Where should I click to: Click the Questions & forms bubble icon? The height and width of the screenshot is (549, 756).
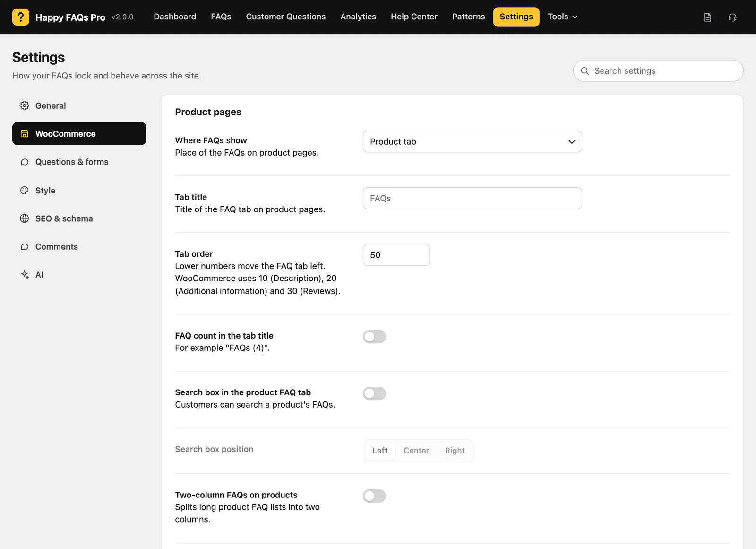[25, 162]
